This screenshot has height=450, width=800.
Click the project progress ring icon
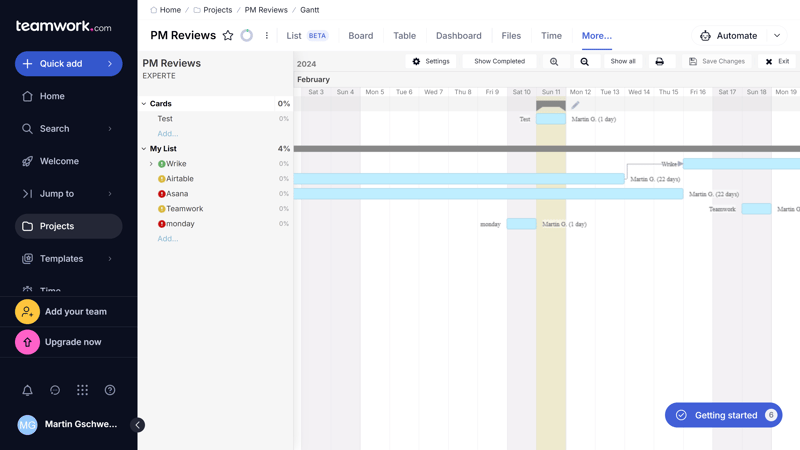coord(247,36)
